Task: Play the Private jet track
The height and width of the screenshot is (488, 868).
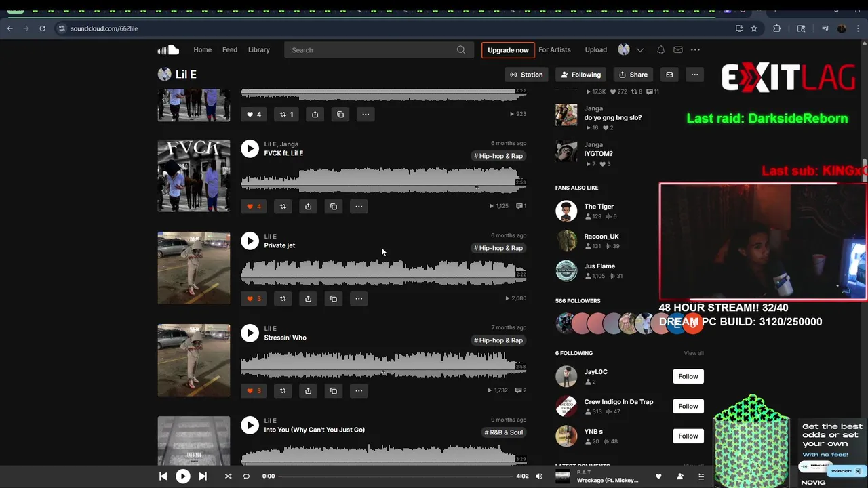Action: point(250,241)
